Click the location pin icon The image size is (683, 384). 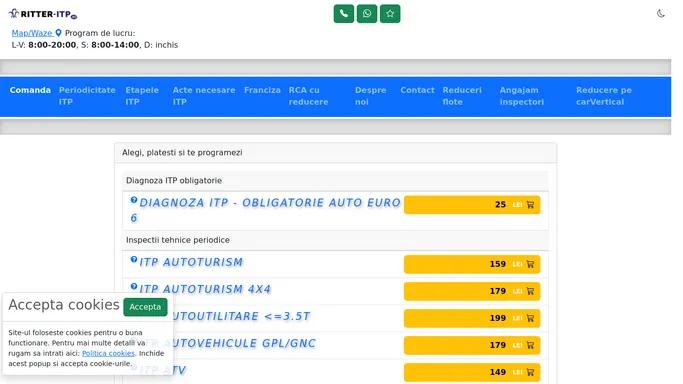(x=58, y=33)
